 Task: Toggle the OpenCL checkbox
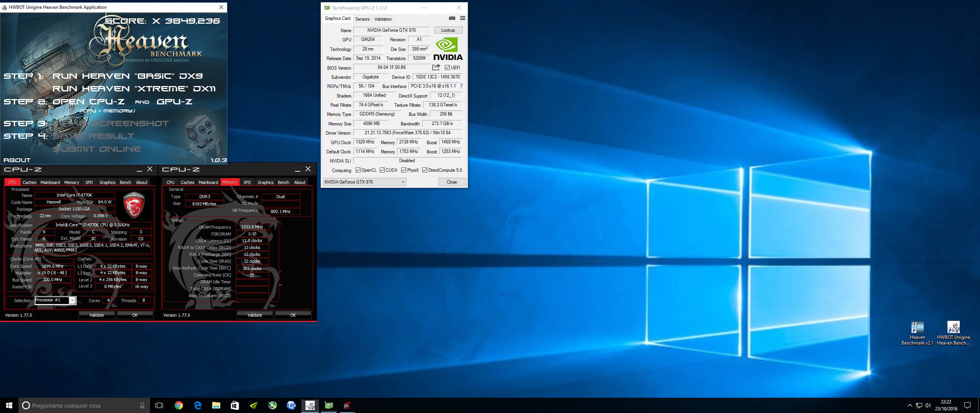(358, 170)
